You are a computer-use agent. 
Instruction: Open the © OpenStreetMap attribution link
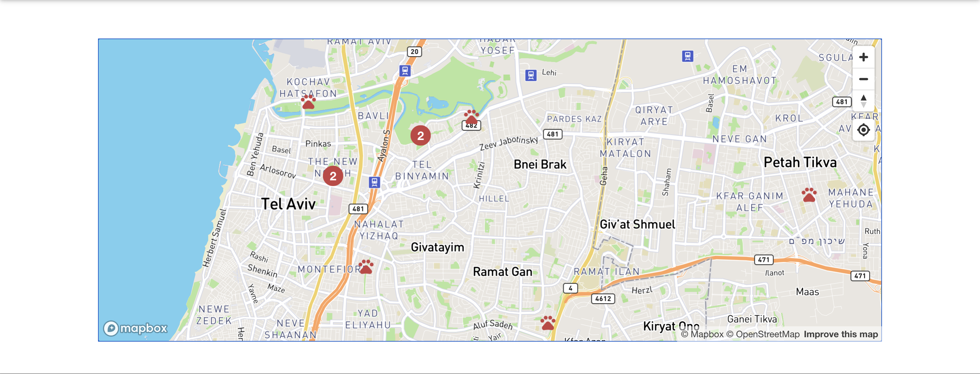(x=763, y=334)
